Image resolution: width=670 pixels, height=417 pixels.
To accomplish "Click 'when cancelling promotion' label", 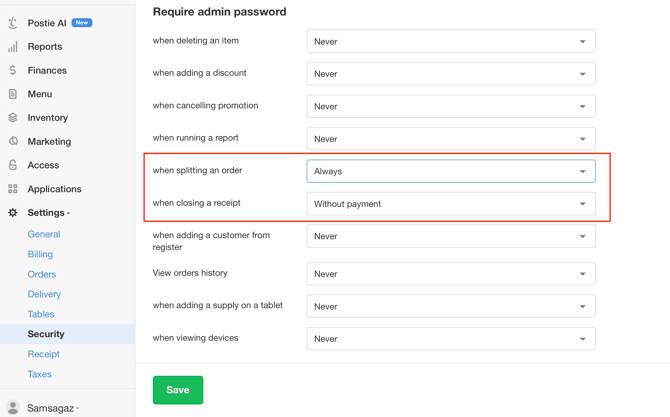I will point(206,106).
